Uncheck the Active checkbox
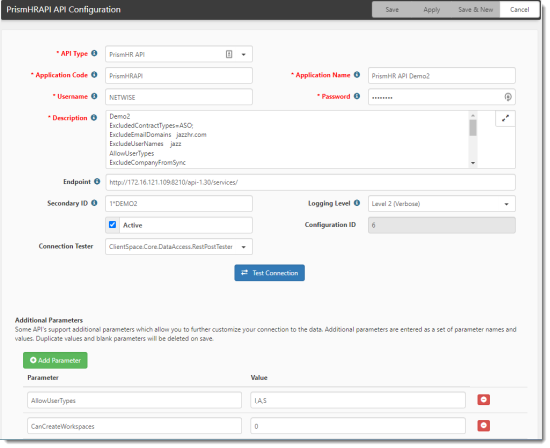The image size is (550, 448). point(112,225)
